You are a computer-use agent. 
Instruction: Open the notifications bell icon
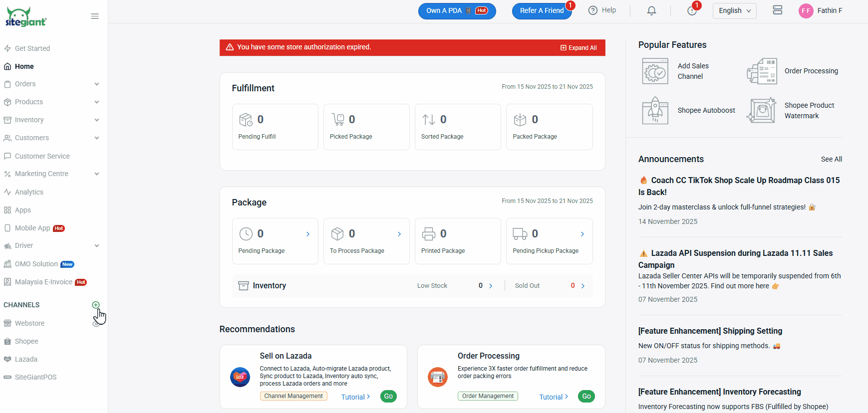click(651, 10)
